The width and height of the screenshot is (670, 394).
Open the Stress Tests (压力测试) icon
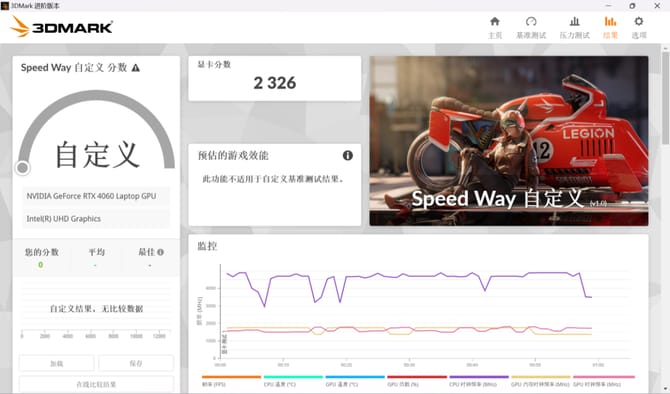(574, 27)
